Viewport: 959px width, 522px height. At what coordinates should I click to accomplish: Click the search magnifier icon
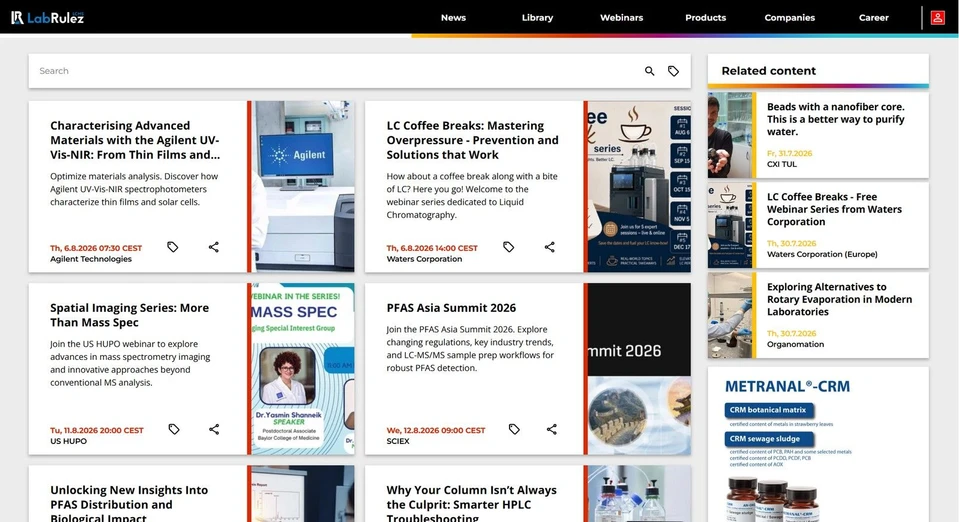point(650,71)
